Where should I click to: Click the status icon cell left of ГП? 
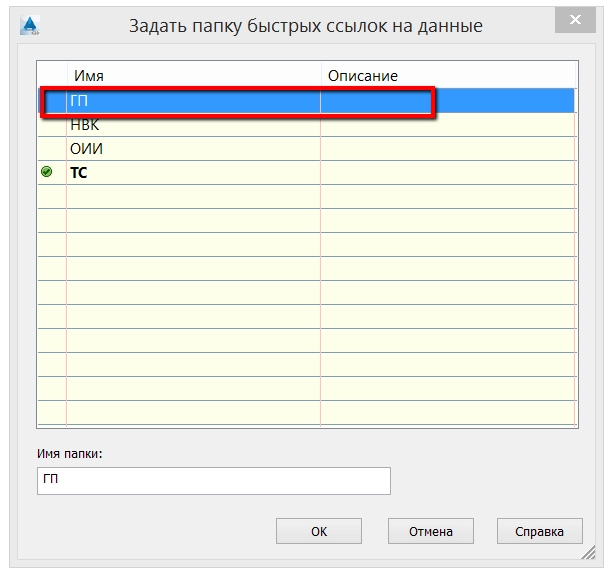tap(52, 102)
